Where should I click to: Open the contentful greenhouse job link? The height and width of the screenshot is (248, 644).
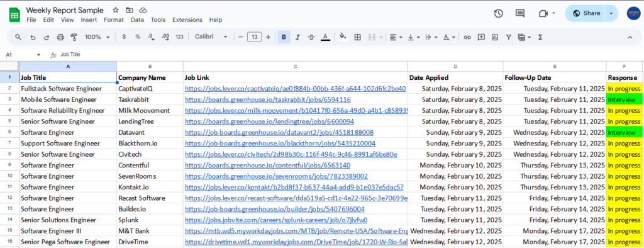[267, 166]
